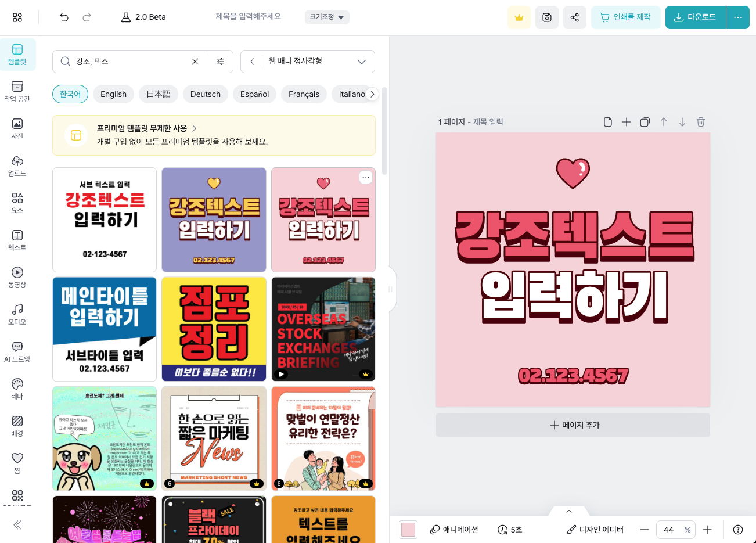Delete the page with trash icon

pos(701,122)
